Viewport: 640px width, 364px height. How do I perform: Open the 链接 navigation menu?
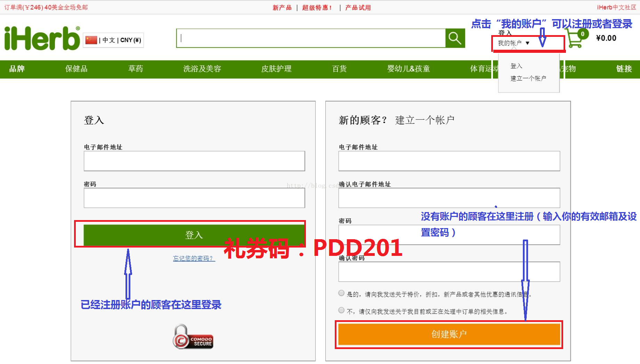coord(624,69)
